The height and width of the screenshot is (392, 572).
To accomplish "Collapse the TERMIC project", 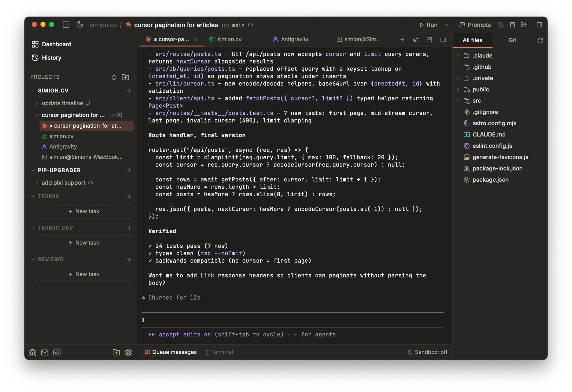I will (33, 196).
